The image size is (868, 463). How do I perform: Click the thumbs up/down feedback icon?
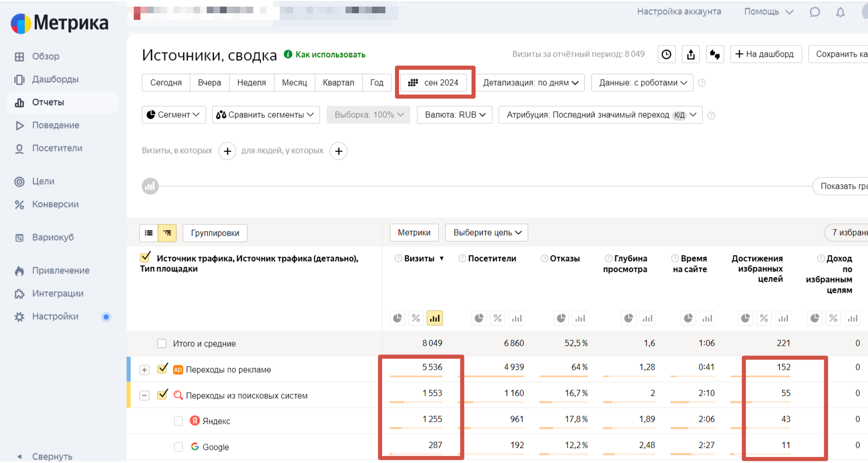pos(715,55)
